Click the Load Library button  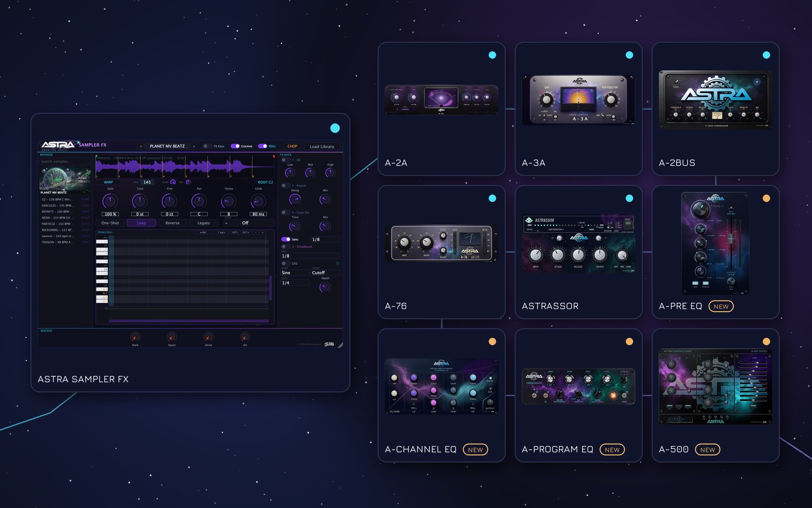(x=322, y=146)
